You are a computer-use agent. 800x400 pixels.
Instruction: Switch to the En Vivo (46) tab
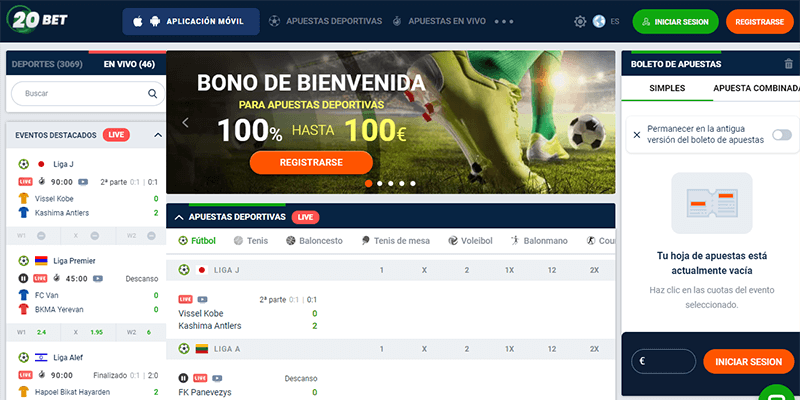(129, 64)
